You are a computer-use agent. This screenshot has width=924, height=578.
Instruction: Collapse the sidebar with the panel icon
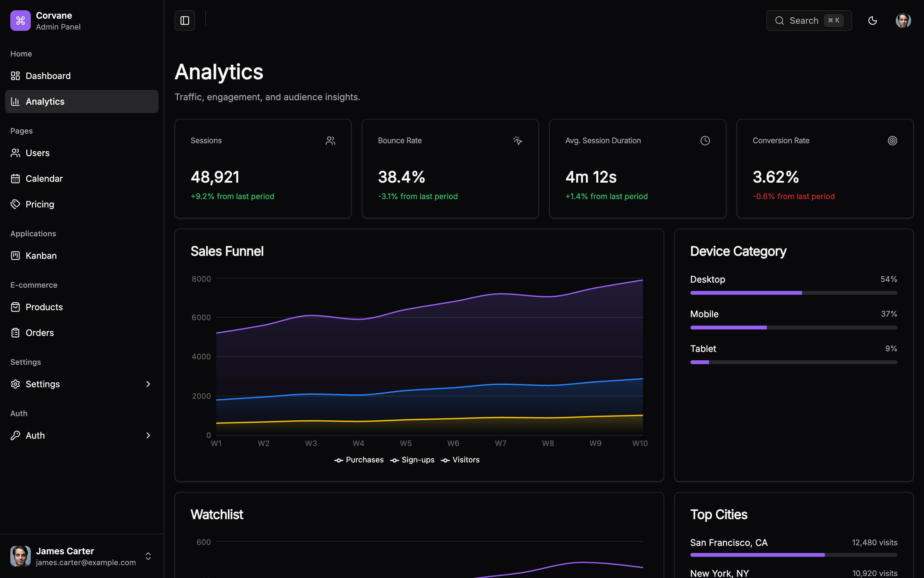[x=185, y=21]
